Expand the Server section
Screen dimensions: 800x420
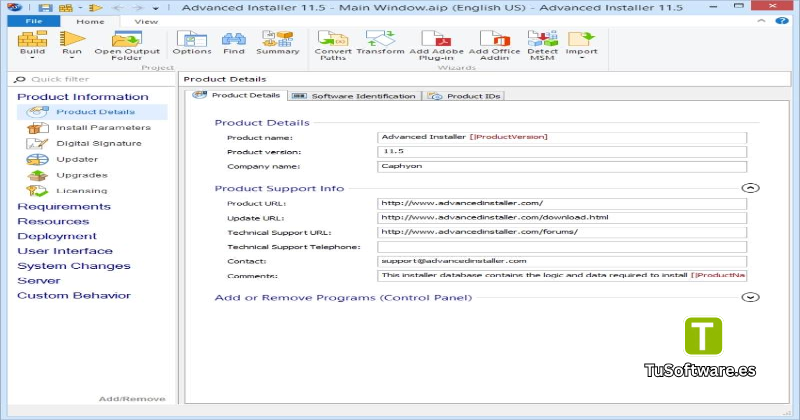click(x=39, y=281)
